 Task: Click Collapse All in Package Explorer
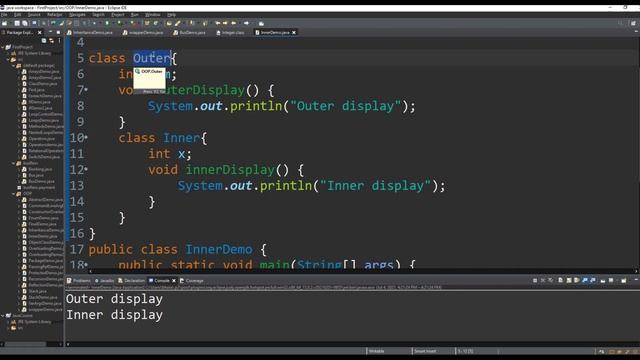pos(44,40)
